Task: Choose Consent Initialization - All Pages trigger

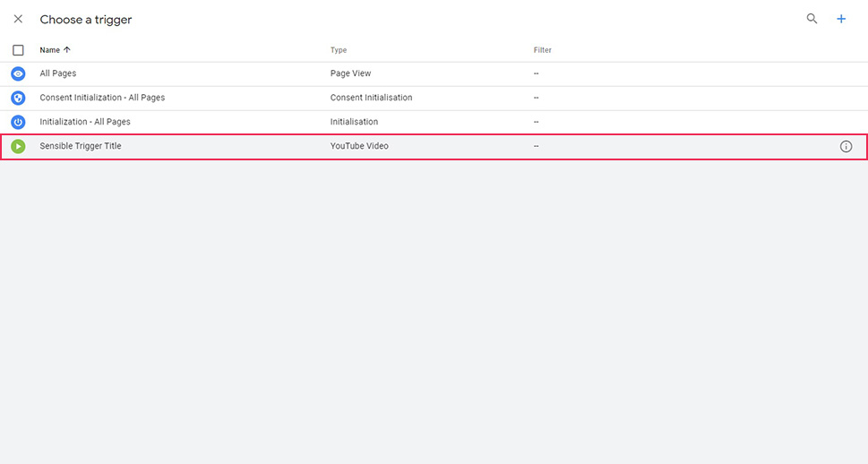Action: [x=434, y=98]
